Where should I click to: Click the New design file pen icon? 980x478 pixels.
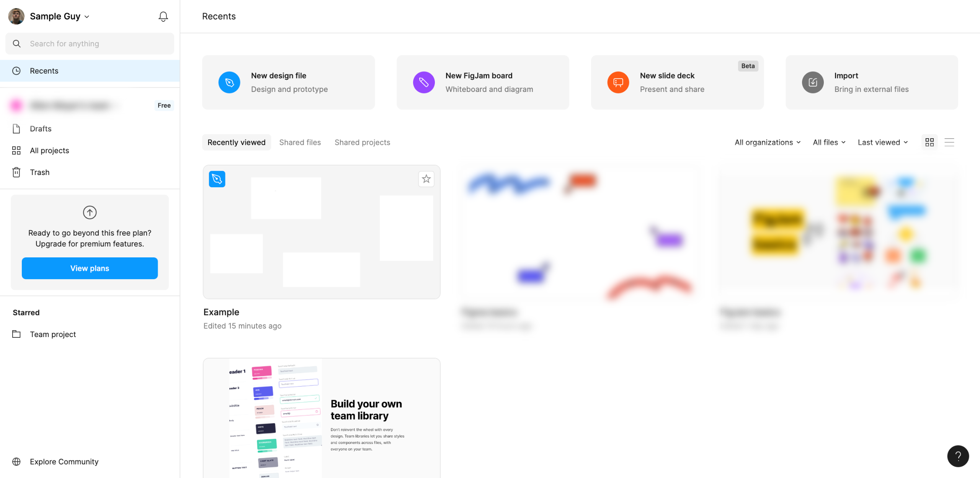click(229, 82)
